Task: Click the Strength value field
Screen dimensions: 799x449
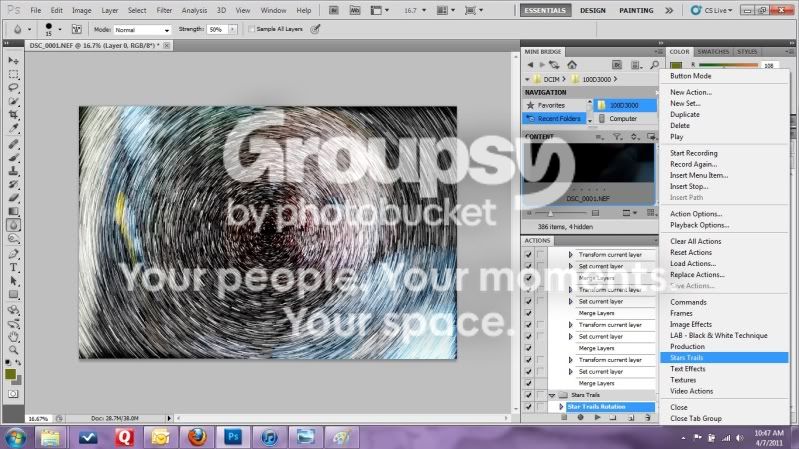Action: click(x=218, y=30)
